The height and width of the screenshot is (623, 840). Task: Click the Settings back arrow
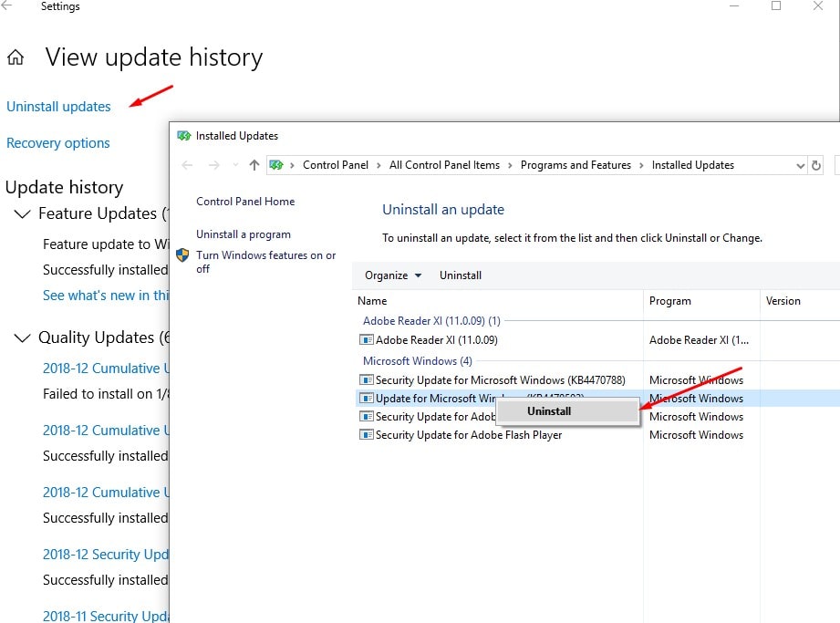9,7
